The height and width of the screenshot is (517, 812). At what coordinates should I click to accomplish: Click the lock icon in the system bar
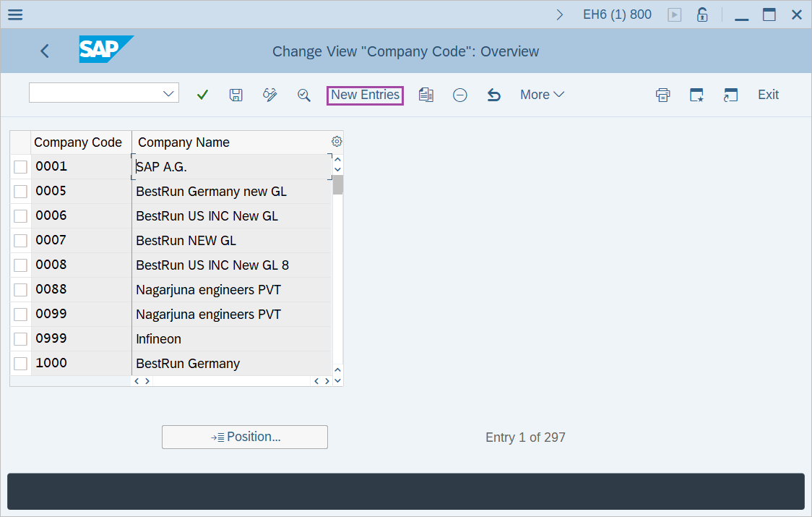click(x=701, y=14)
